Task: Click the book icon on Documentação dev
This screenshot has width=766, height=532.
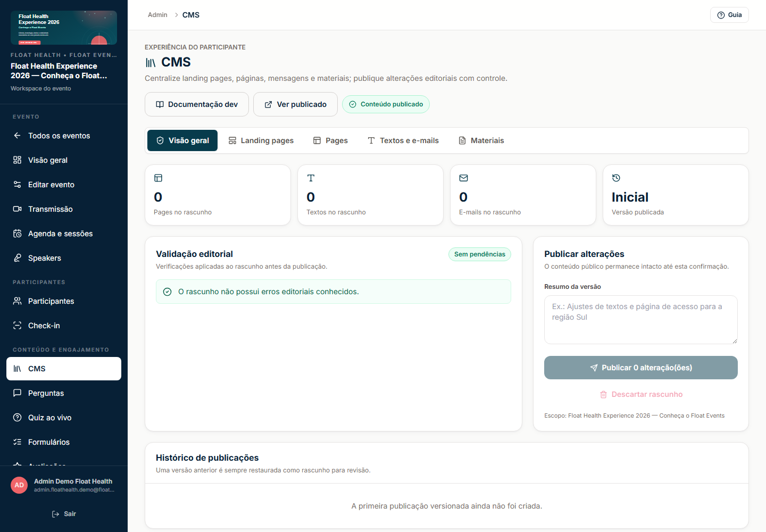Action: click(160, 104)
